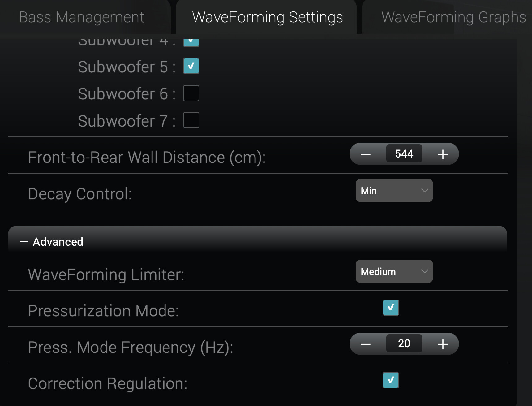Toggle the Correction Regulation checkbox
532x406 pixels.
pyautogui.click(x=391, y=380)
